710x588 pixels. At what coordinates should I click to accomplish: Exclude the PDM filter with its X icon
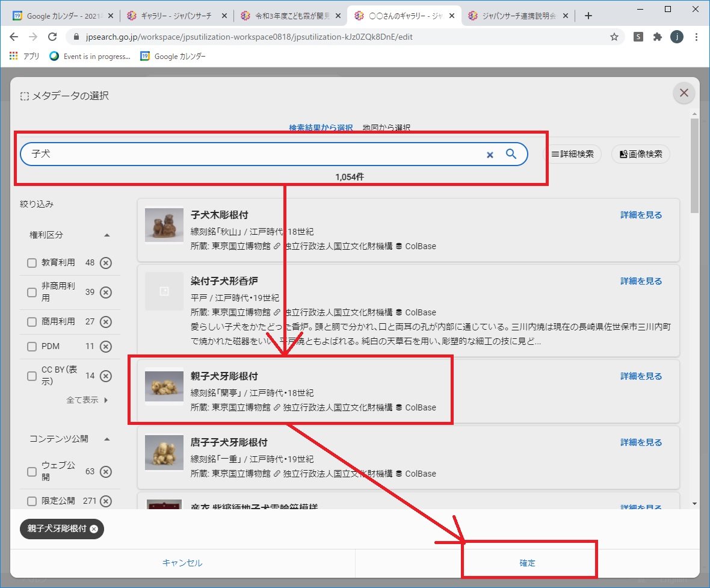pyautogui.click(x=106, y=347)
